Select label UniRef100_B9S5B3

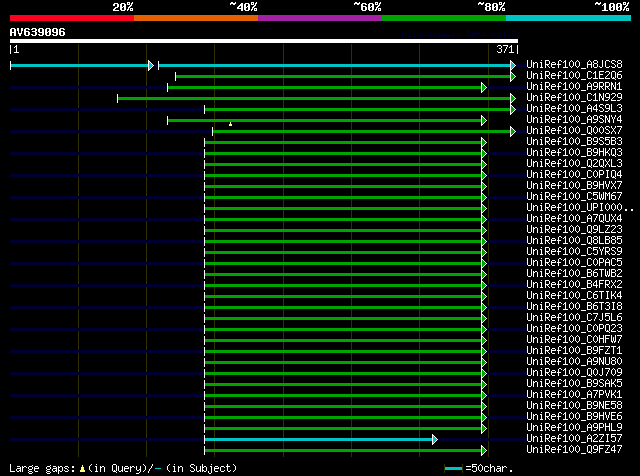point(574,142)
